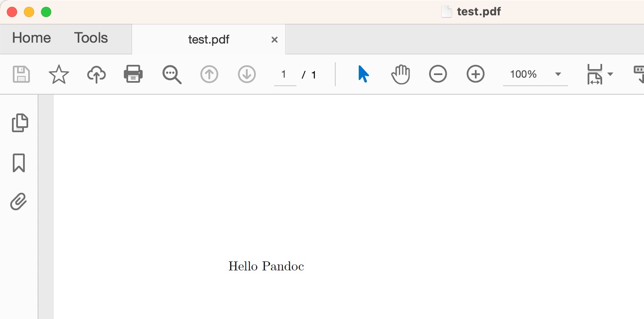Viewport: 644px width, 319px height.
Task: Go to previous page with up arrow
Action: tap(209, 75)
